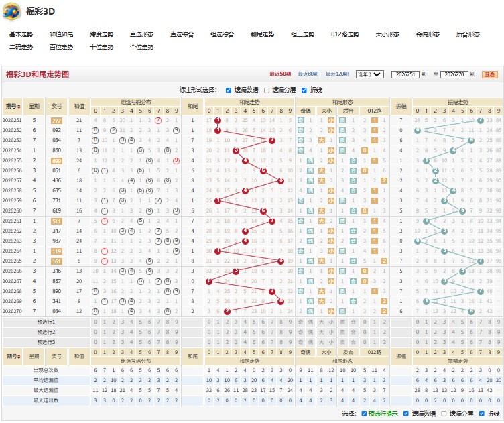Image resolution: width=504 pixels, height=423 pixels.
Task: Click the red ball 0 in row 2026267
Action: tap(209, 282)
